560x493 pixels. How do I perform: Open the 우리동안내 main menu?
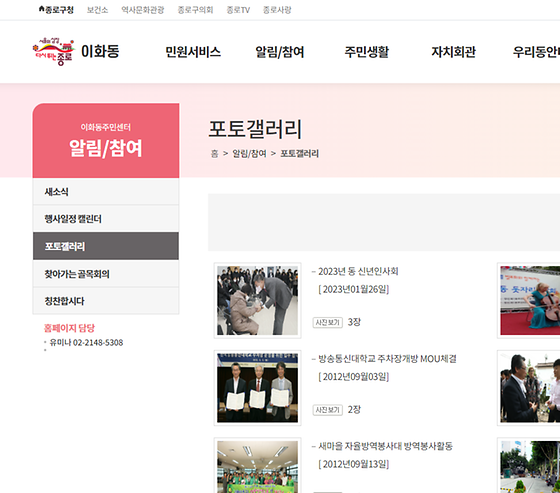(x=536, y=52)
